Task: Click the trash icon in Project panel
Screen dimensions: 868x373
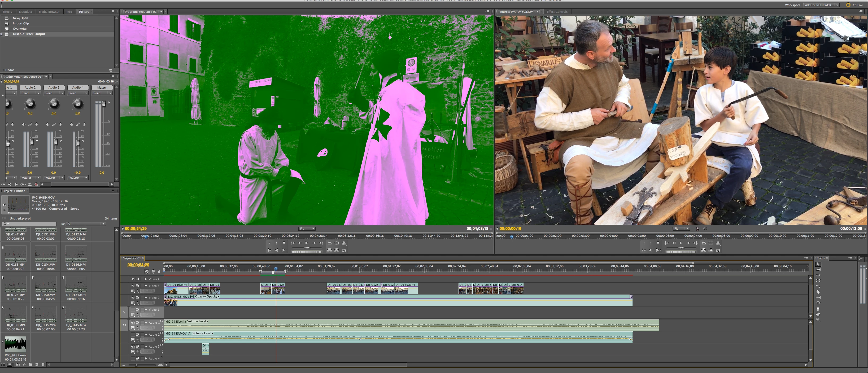Action: [43, 365]
